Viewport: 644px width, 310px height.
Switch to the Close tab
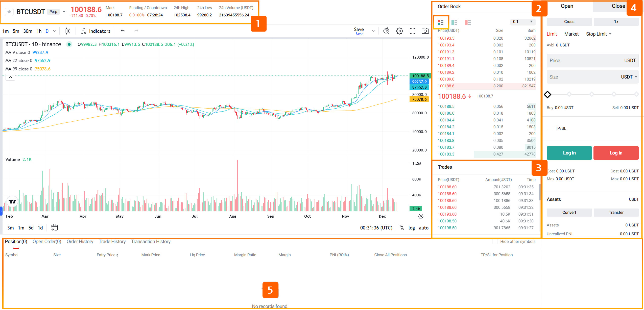618,6
